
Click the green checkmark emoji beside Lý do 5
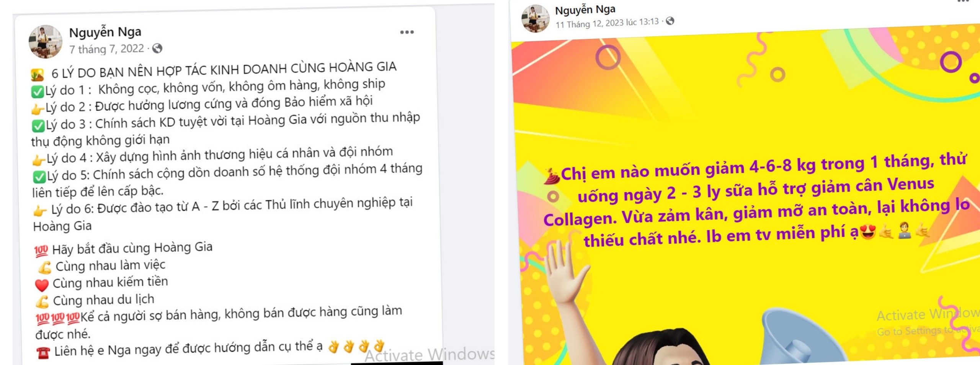click(39, 177)
